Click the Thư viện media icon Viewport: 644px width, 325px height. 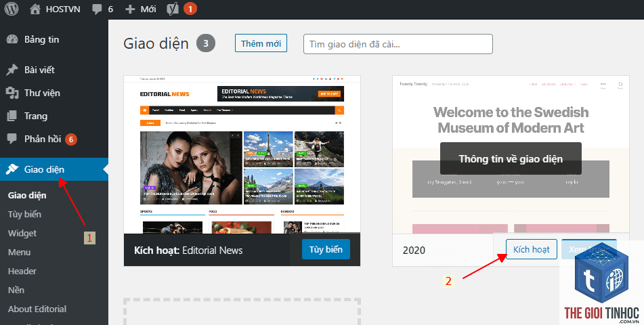click(x=12, y=93)
